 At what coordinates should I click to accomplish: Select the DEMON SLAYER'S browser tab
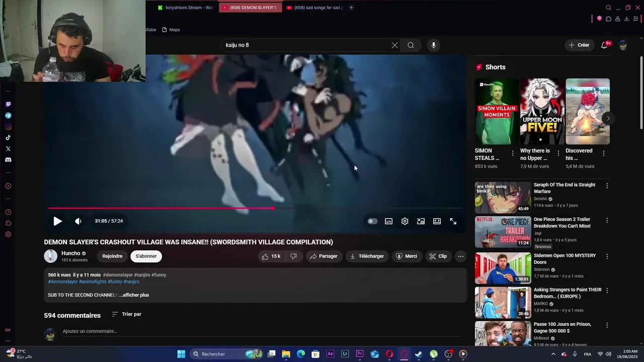point(250,8)
